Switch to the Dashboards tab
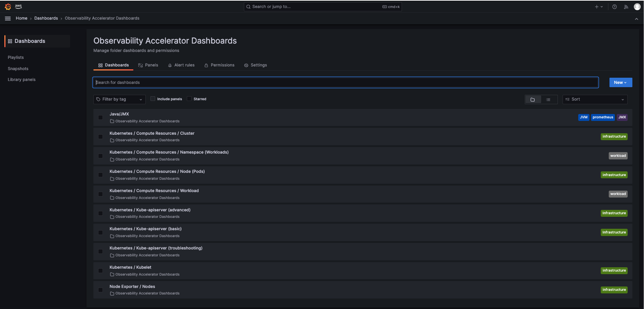This screenshot has height=309, width=644. [113, 65]
